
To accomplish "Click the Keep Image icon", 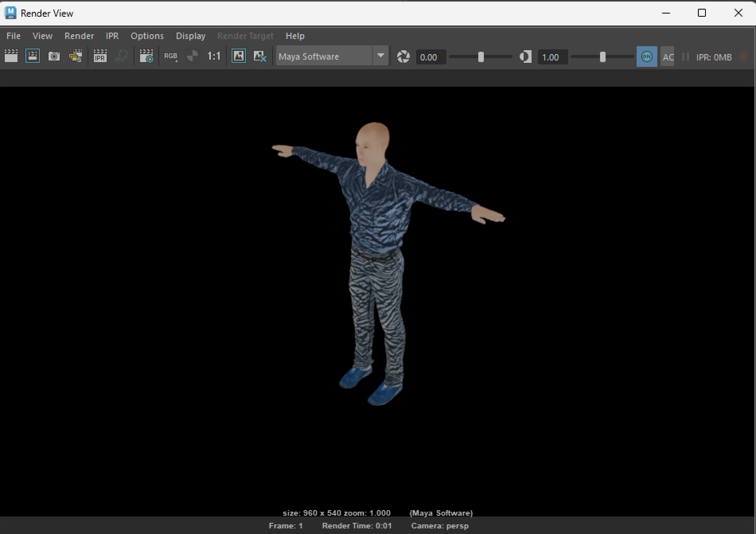I will (x=239, y=57).
